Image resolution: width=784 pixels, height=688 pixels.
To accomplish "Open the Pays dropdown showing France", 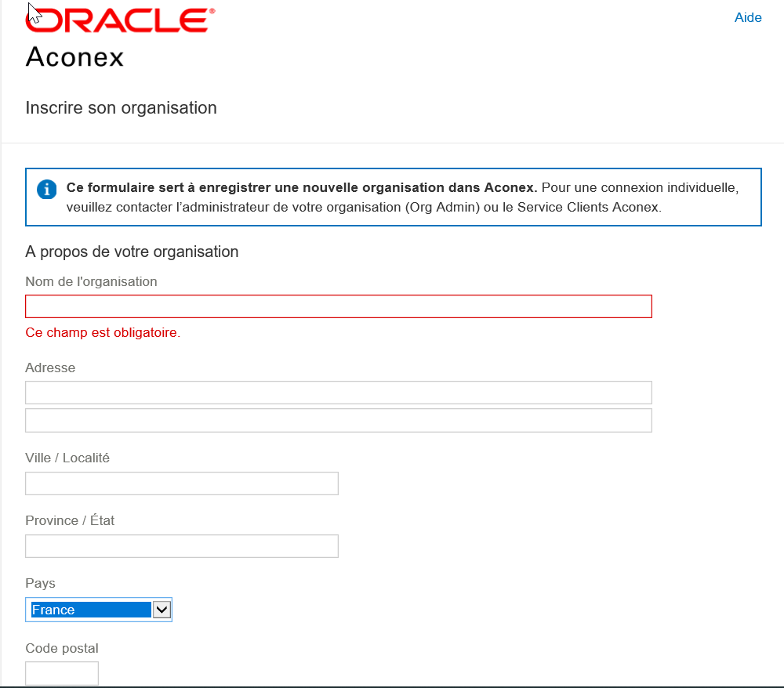I will pos(99,610).
